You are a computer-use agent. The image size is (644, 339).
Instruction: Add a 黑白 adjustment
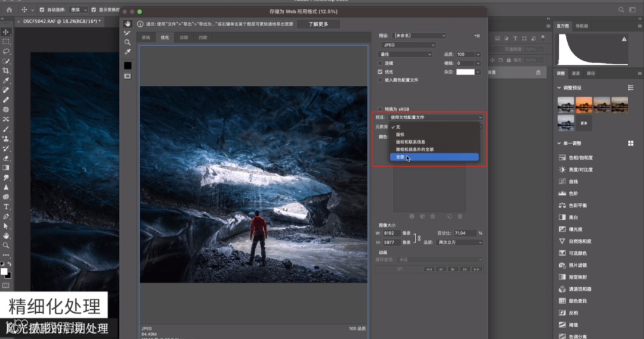tap(568, 217)
